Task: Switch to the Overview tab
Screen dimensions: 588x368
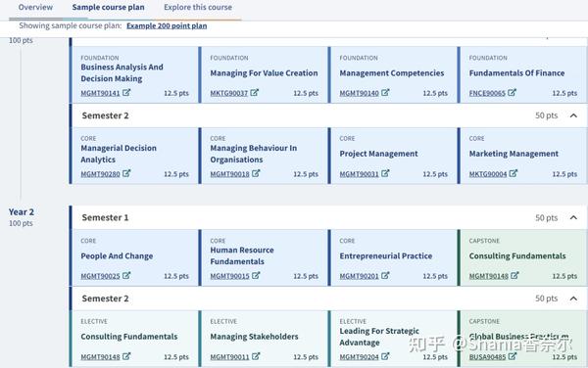Action: pos(35,7)
